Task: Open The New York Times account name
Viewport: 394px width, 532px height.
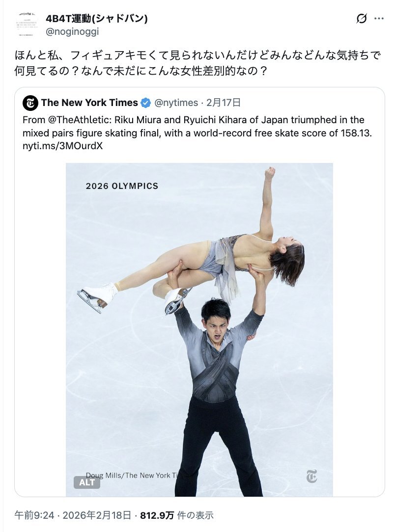Action: (89, 103)
